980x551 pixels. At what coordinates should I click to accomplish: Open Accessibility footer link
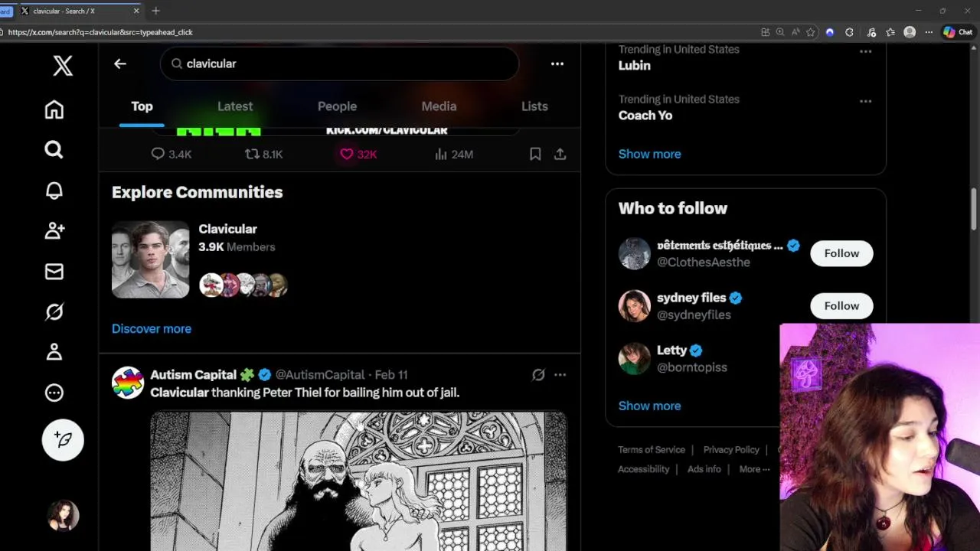coord(644,469)
